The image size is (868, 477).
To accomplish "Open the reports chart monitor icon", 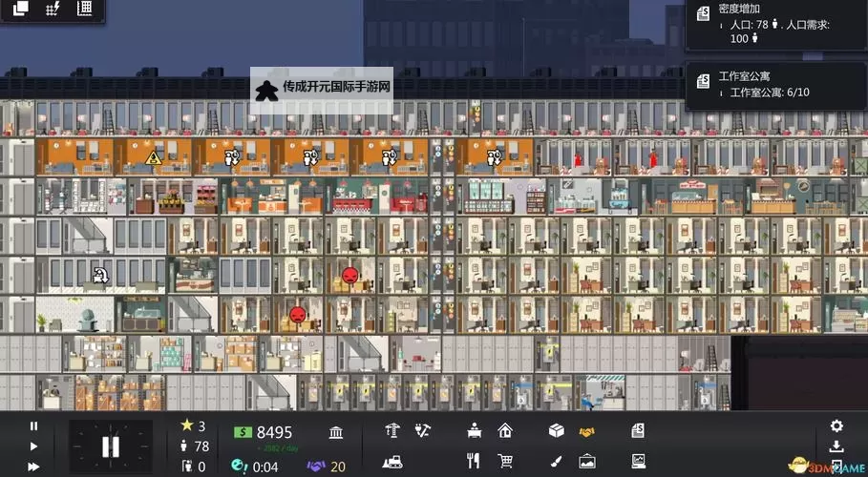I will (x=638, y=461).
